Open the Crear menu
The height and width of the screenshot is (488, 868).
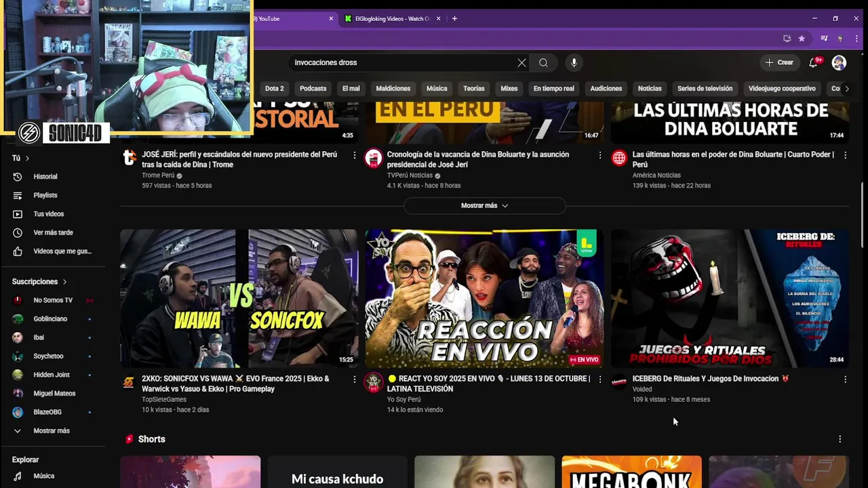point(779,62)
